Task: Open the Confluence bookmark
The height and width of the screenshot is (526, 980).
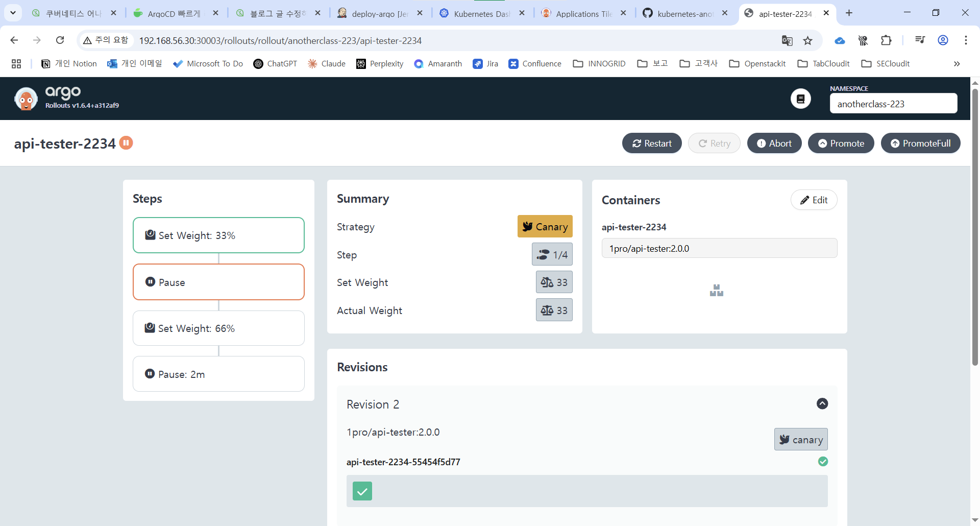Action: [x=535, y=64]
